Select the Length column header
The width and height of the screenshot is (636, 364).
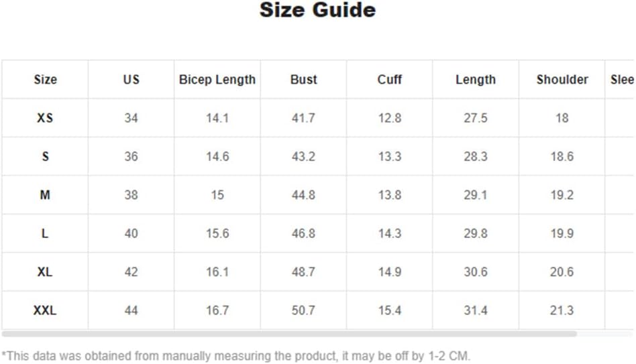(x=476, y=80)
